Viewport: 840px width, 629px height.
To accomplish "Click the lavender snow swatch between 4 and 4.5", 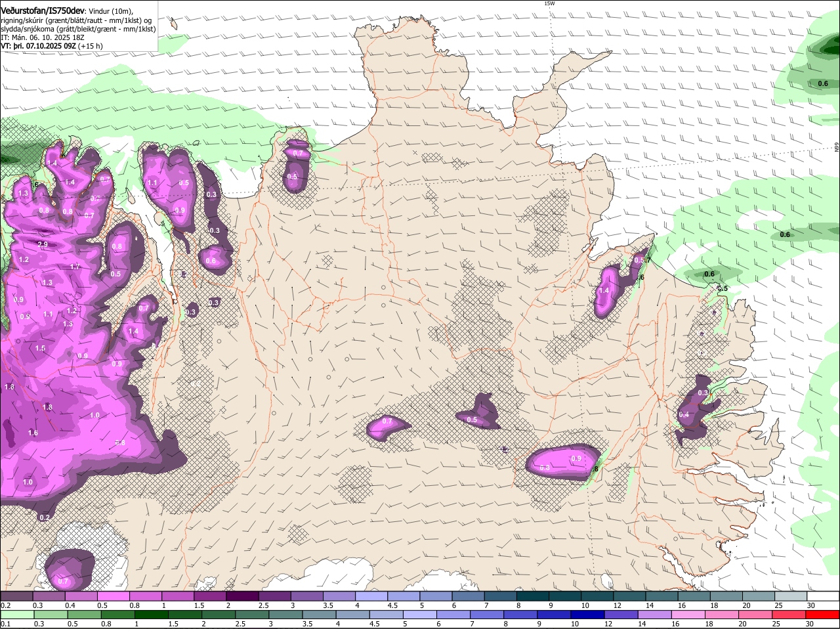I will pyautogui.click(x=371, y=596).
